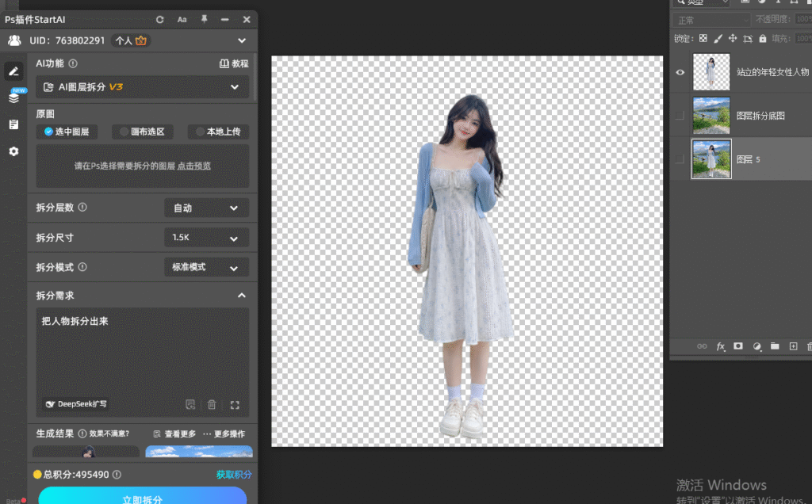Pin the StartAI plugin panel
The width and height of the screenshot is (812, 504).
(x=204, y=19)
